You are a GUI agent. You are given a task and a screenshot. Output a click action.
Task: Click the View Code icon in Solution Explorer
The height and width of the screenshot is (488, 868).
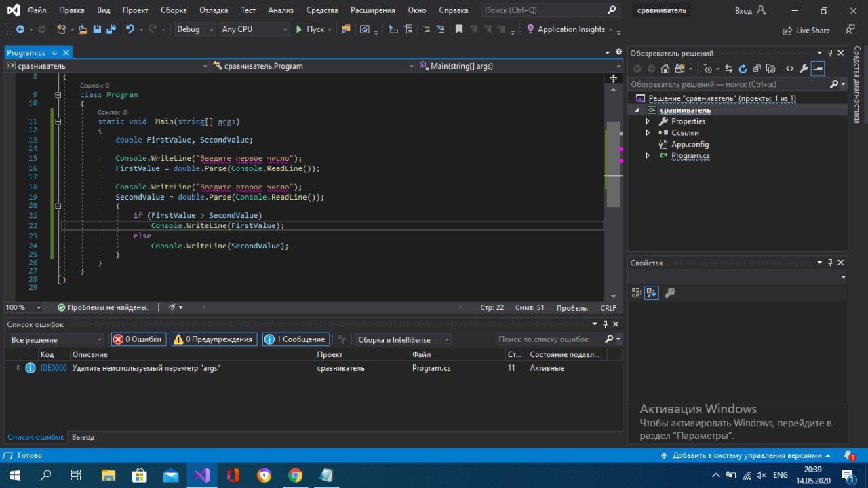pos(789,69)
